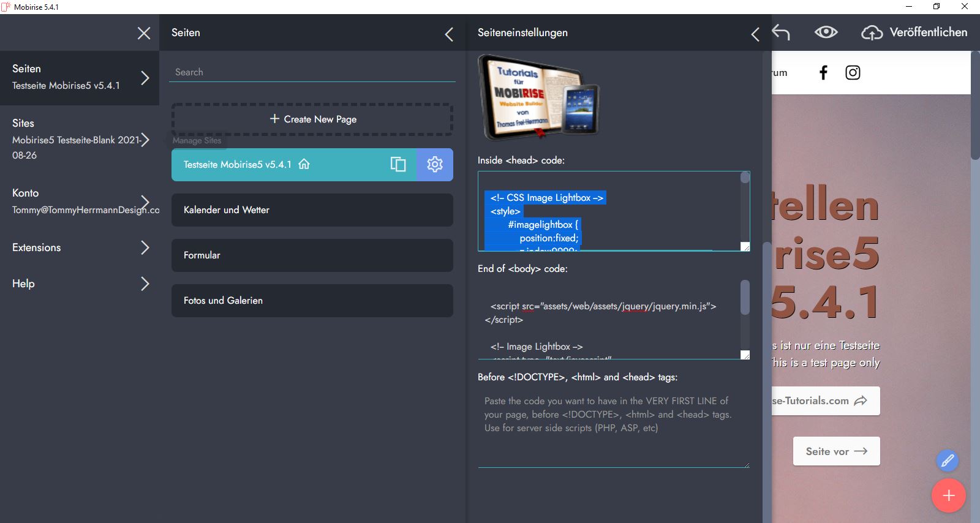Image resolution: width=980 pixels, height=523 pixels.
Task: Click the pages Search field
Action: 312,72
